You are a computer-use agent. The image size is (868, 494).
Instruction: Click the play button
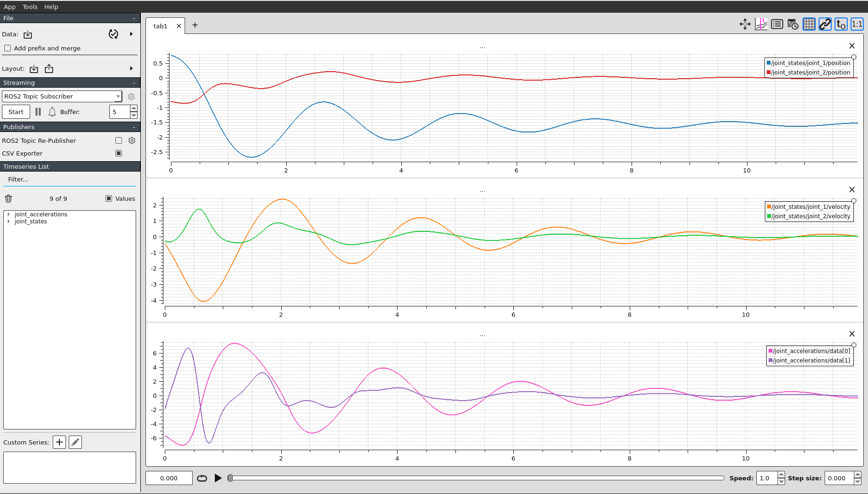click(x=218, y=478)
